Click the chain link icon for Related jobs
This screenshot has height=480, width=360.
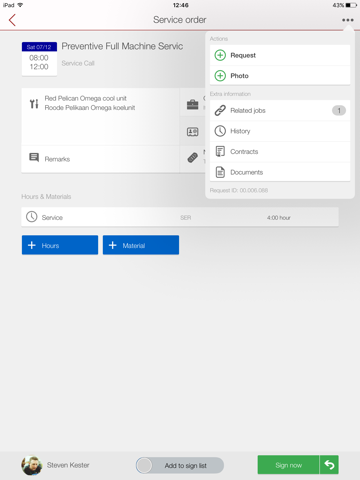[x=220, y=110]
